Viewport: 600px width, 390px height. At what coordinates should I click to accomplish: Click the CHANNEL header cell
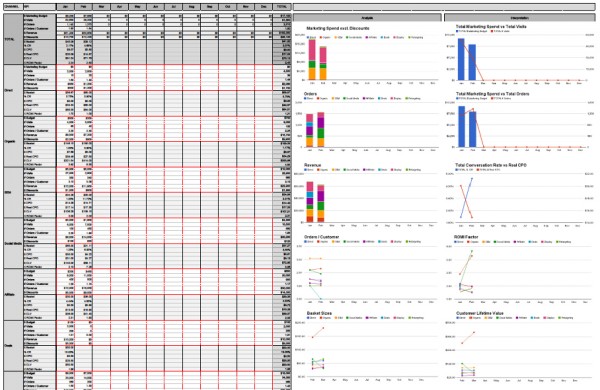click(13, 7)
